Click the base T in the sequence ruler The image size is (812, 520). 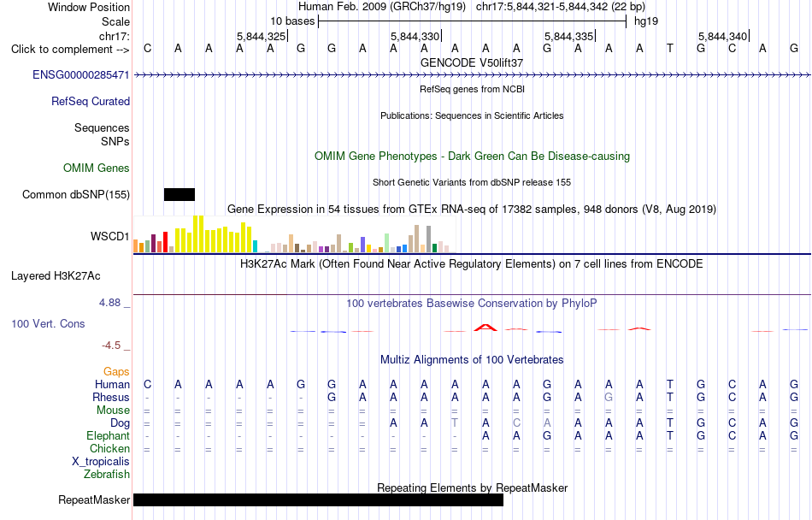coord(670,48)
